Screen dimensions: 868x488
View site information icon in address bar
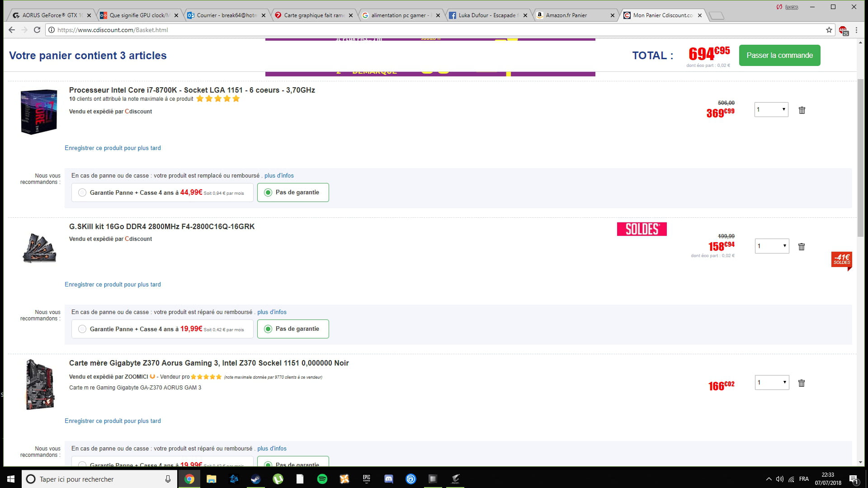52,30
